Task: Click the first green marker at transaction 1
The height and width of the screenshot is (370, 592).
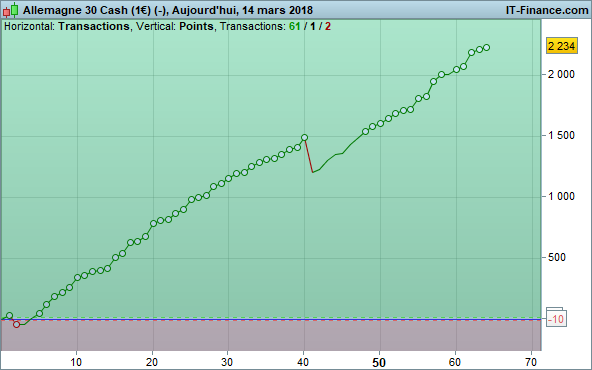Action: pos(9,316)
